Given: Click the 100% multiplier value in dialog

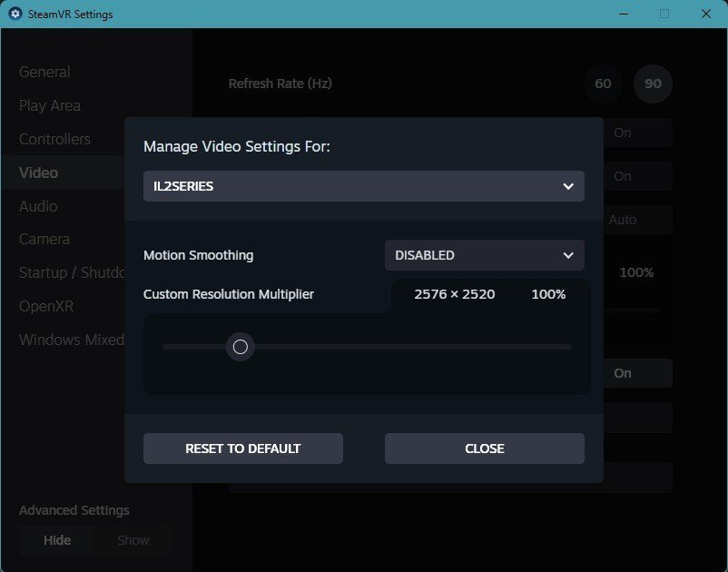Looking at the screenshot, I should [x=548, y=294].
